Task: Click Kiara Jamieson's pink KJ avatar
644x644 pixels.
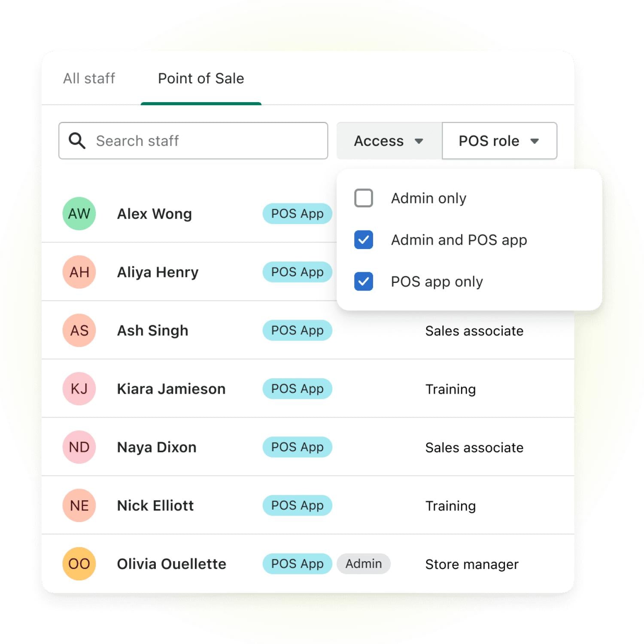Action: click(x=79, y=389)
